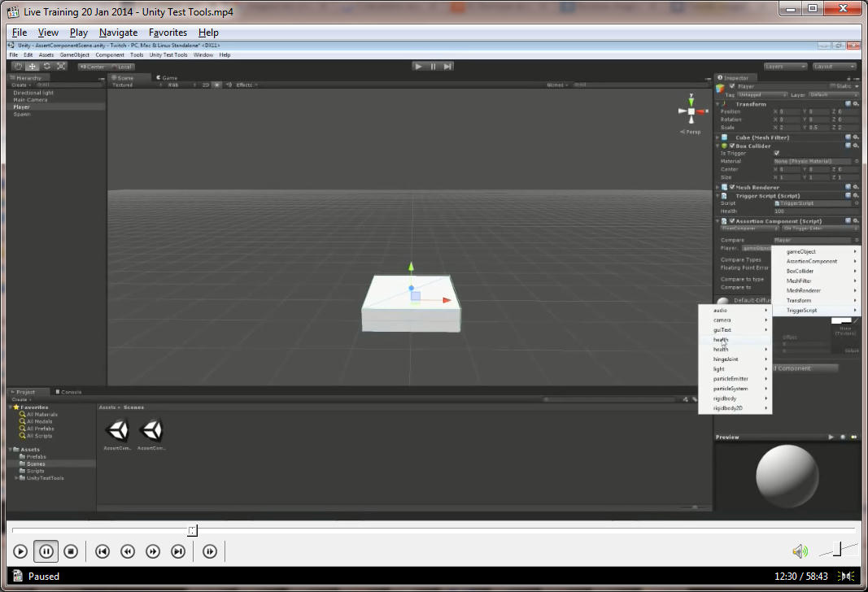The width and height of the screenshot is (868, 592).
Task: Disable the Mesh Renderer component checkbox
Action: 732,187
